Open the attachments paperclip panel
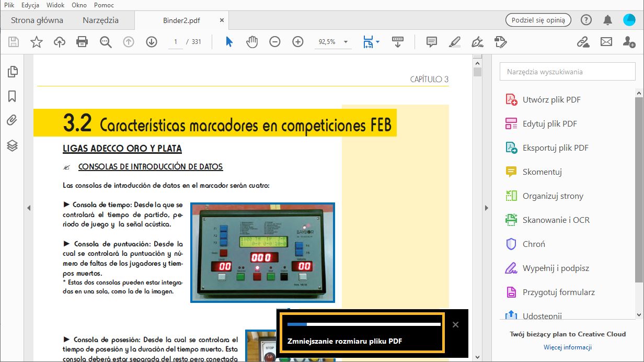The height and width of the screenshot is (362, 644). [13, 121]
